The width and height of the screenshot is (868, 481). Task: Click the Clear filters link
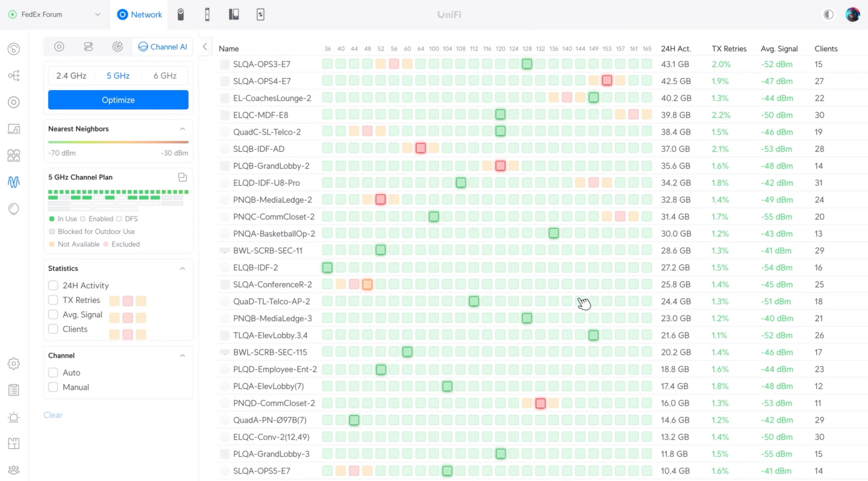point(53,415)
